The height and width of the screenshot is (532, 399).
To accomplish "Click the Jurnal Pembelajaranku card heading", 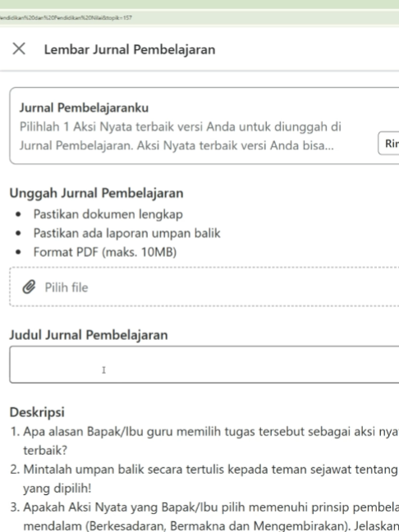I will click(84, 108).
